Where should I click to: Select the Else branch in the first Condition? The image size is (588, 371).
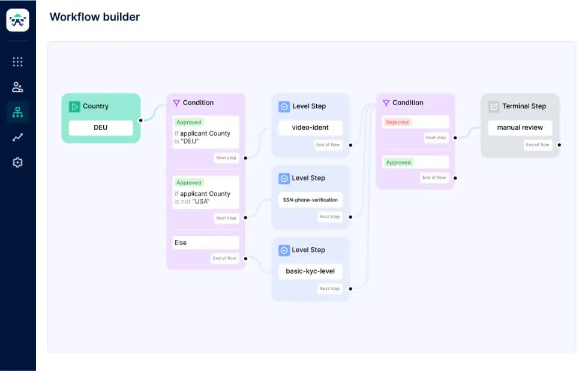[205, 243]
